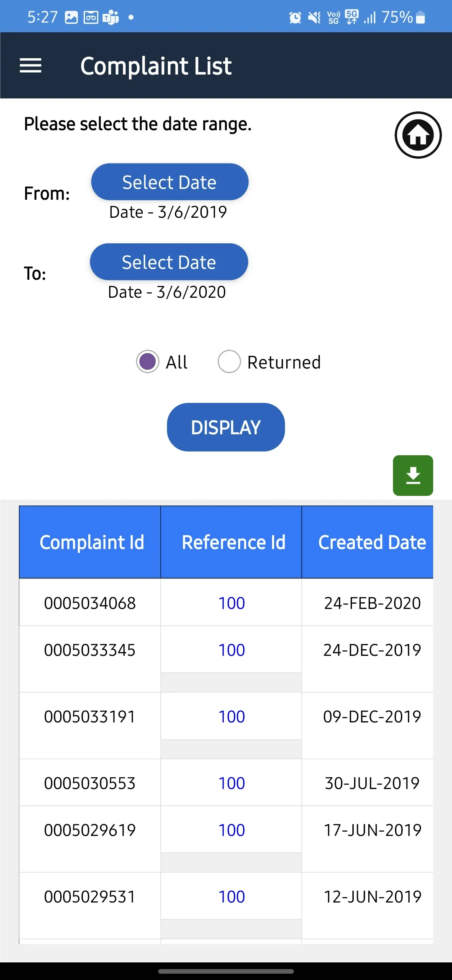
Task: Open reference 100 for complaint 0005034068
Action: (x=231, y=603)
